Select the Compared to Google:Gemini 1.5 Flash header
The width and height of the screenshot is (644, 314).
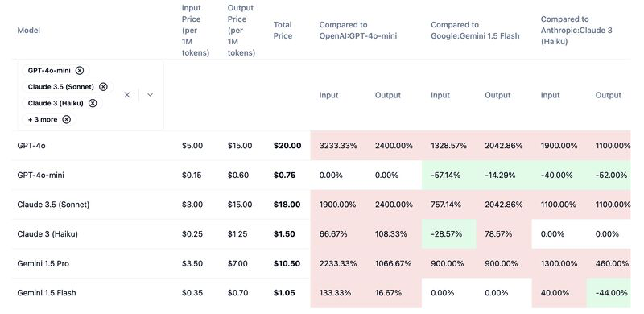pos(475,31)
